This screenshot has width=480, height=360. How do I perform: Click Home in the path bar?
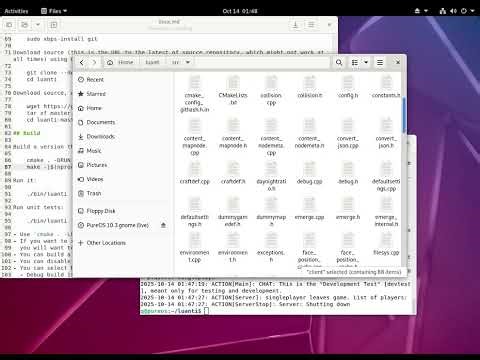click(121, 62)
